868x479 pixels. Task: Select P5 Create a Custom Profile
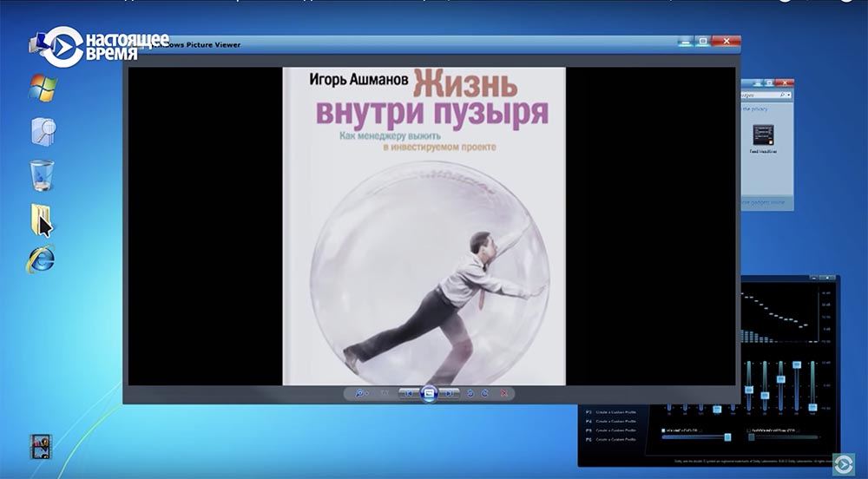tap(611, 430)
